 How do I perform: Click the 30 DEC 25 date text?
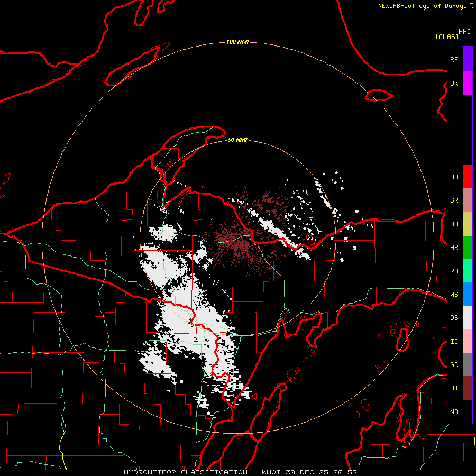308,472
